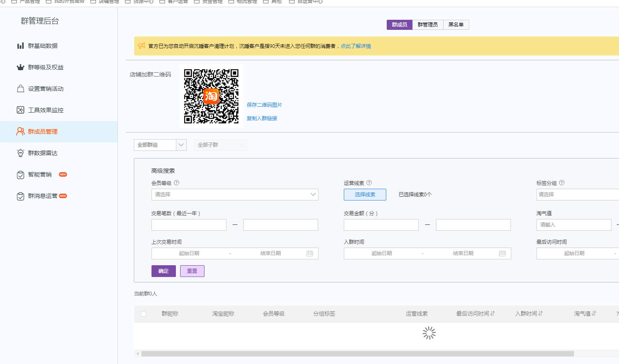Open the 标签分组 请选择 dropdown
The height and width of the screenshot is (364, 619).
pyautogui.click(x=576, y=195)
